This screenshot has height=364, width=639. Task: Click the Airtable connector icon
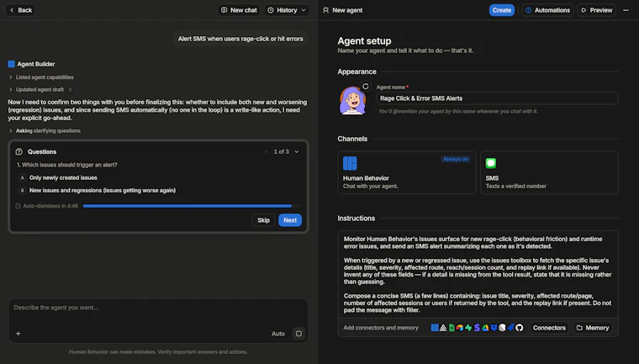460,328
